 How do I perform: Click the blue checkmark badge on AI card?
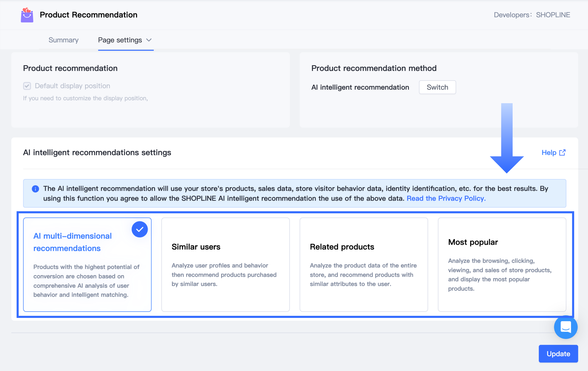pos(140,229)
